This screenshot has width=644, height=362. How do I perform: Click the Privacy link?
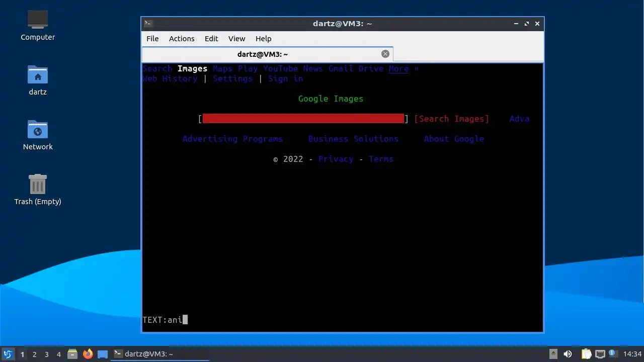[336, 159]
